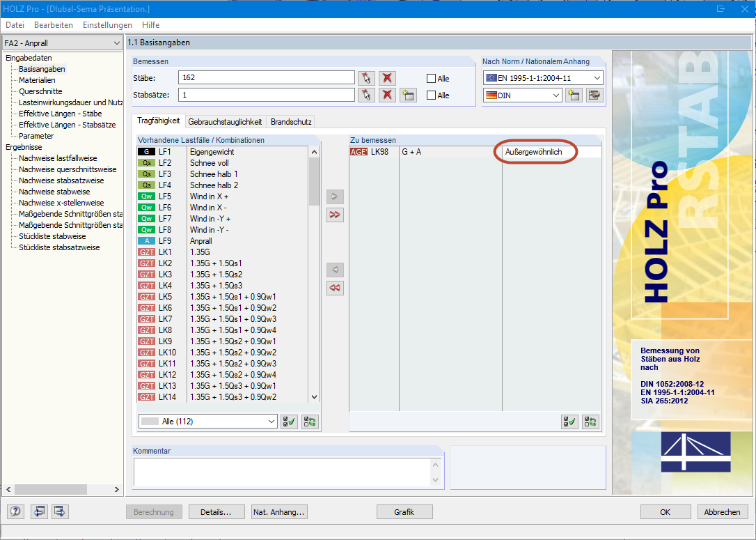Click the Qs badge of LF2
756x540 pixels.
(x=147, y=163)
